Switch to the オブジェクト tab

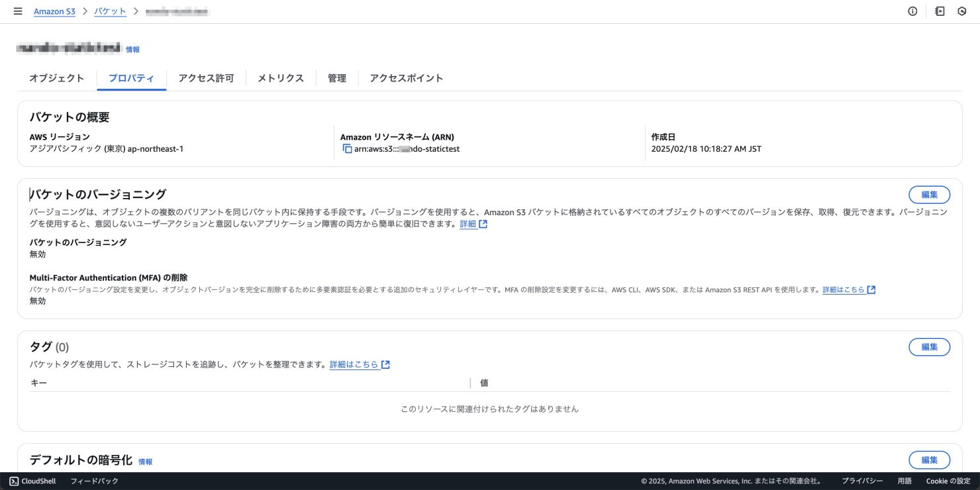tap(57, 78)
